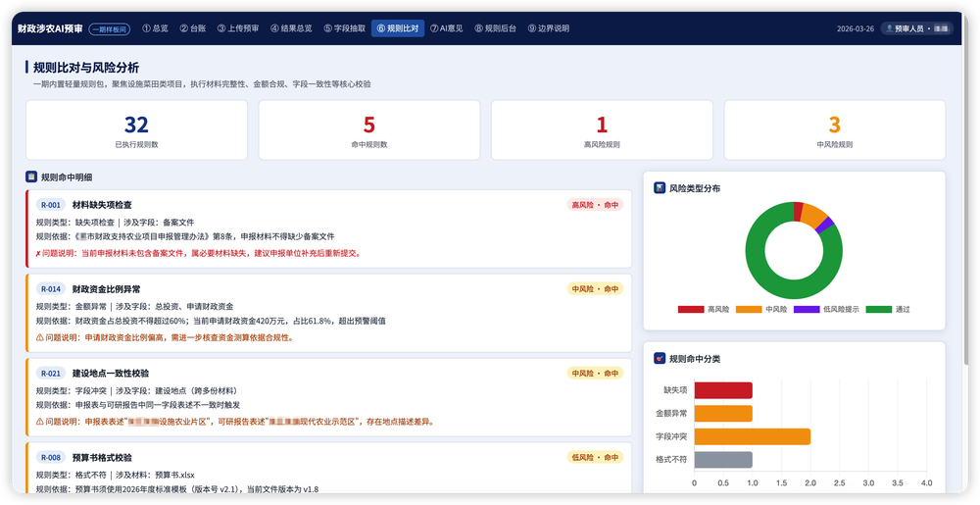Click 中风险 · 命中 tag on 财政资金比例异常
This screenshot has width=980, height=505.
(595, 288)
